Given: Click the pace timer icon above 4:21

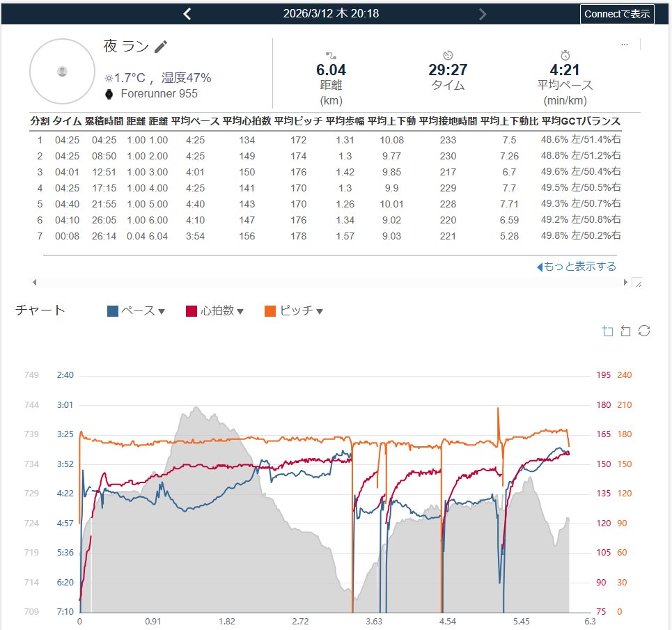Looking at the screenshot, I should click(x=565, y=55).
